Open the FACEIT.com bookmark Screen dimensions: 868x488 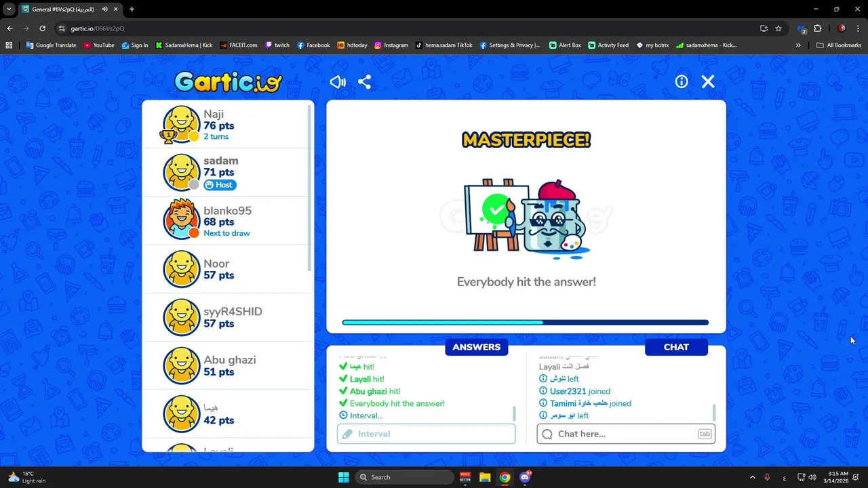(238, 45)
